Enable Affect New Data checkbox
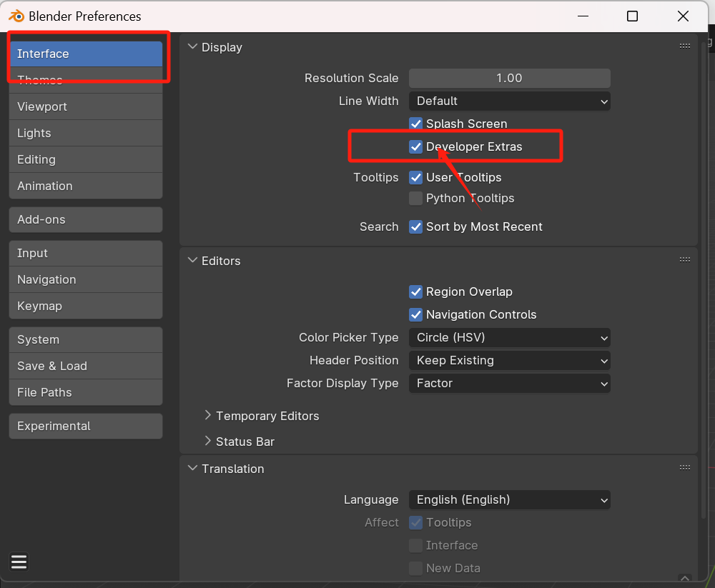715x588 pixels. (415, 569)
